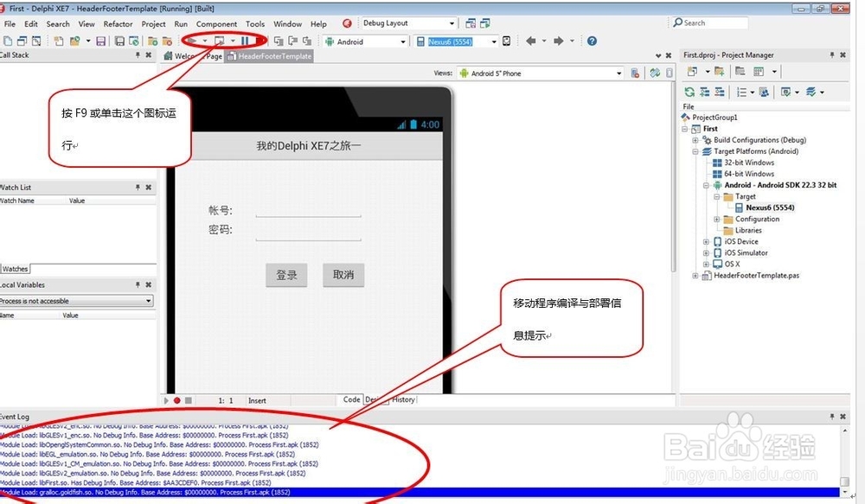The width and height of the screenshot is (865, 504).
Task: Click the Save All icon in the toolbar
Action: [x=119, y=41]
